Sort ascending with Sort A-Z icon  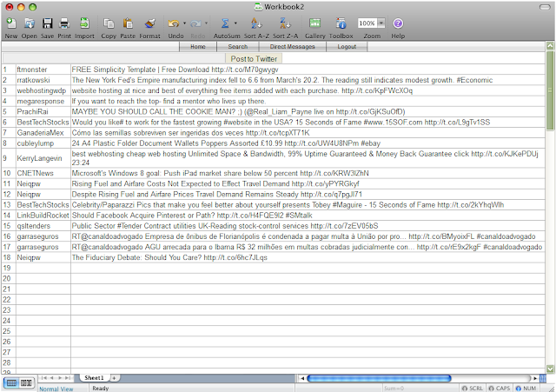(256, 23)
